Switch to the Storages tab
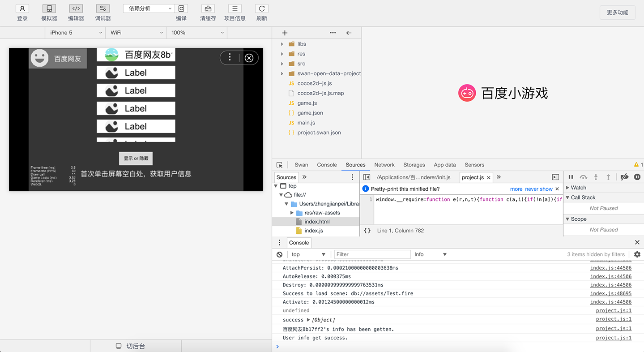Image resolution: width=644 pixels, height=352 pixels. click(x=414, y=165)
